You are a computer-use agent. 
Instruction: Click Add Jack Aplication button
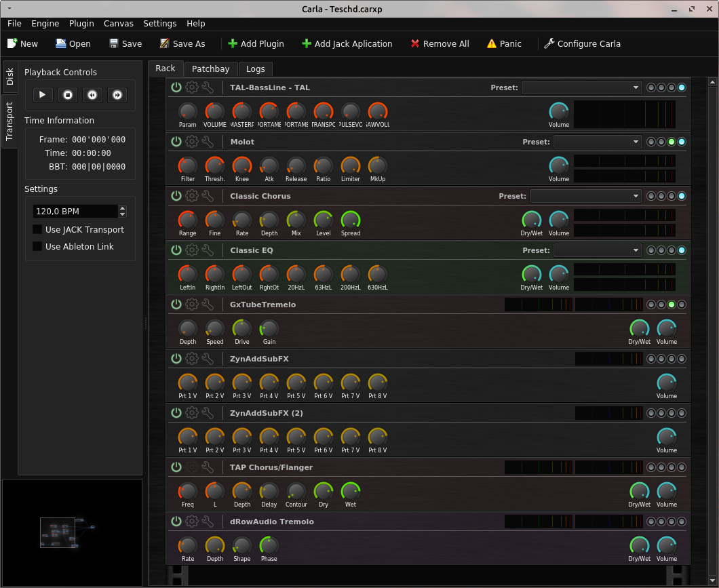pos(347,43)
